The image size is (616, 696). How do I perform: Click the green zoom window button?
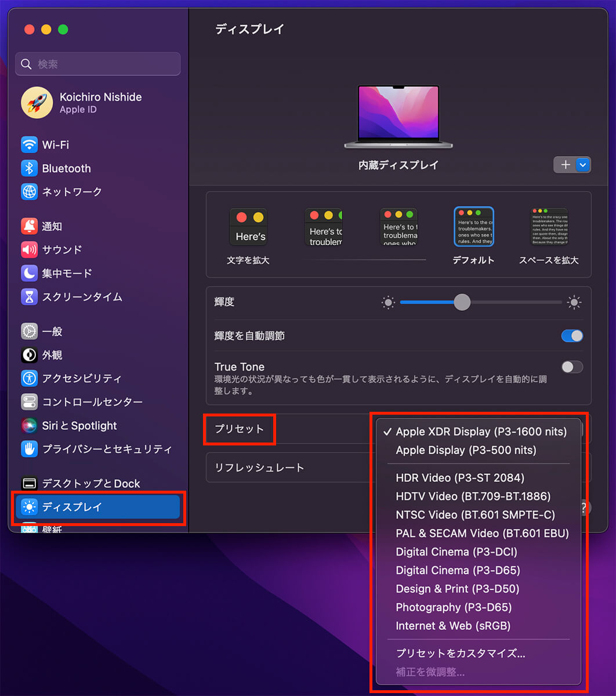(63, 30)
